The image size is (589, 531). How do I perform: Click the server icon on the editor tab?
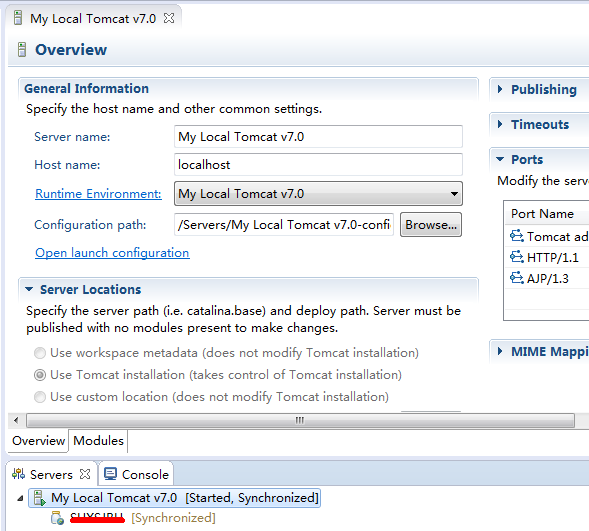point(18,18)
